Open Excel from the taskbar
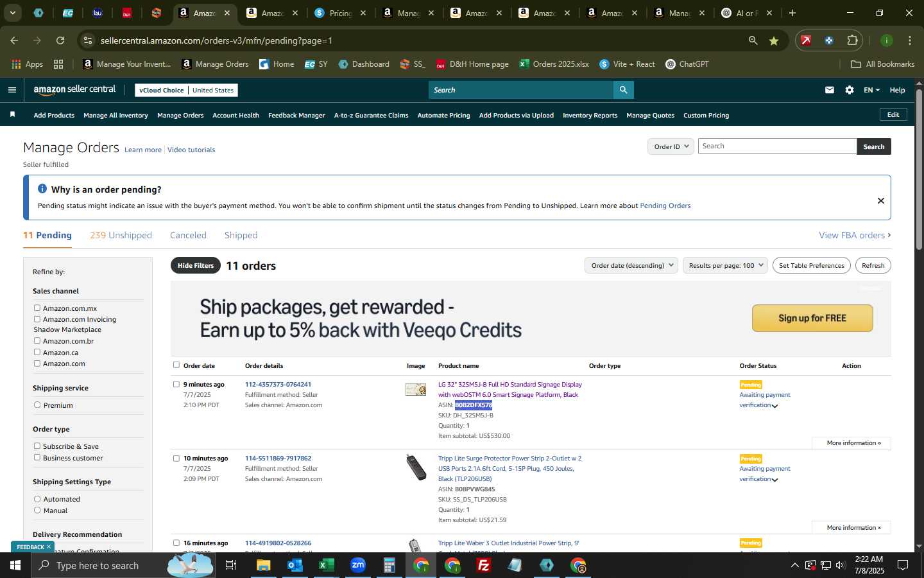924x578 pixels. pyautogui.click(x=326, y=565)
